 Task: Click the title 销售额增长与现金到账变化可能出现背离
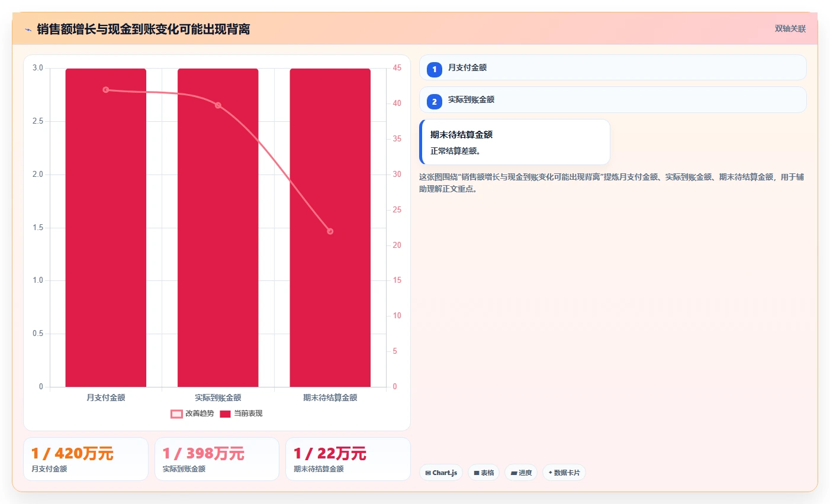143,29
